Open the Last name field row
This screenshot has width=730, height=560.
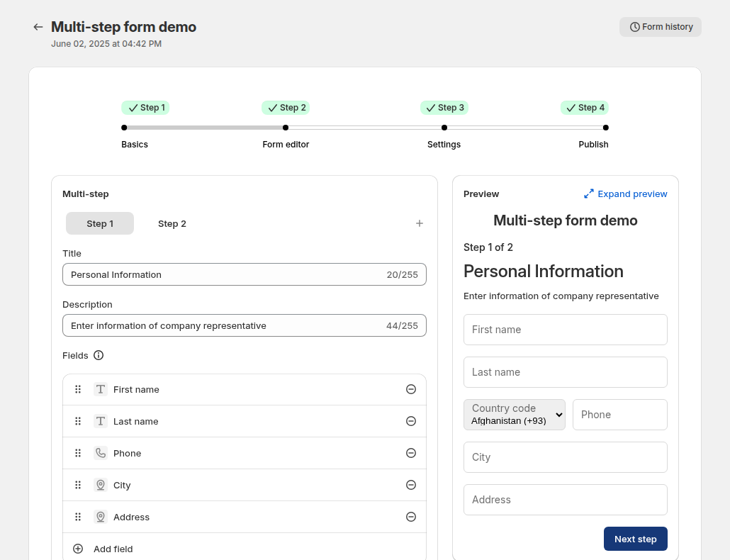click(245, 421)
